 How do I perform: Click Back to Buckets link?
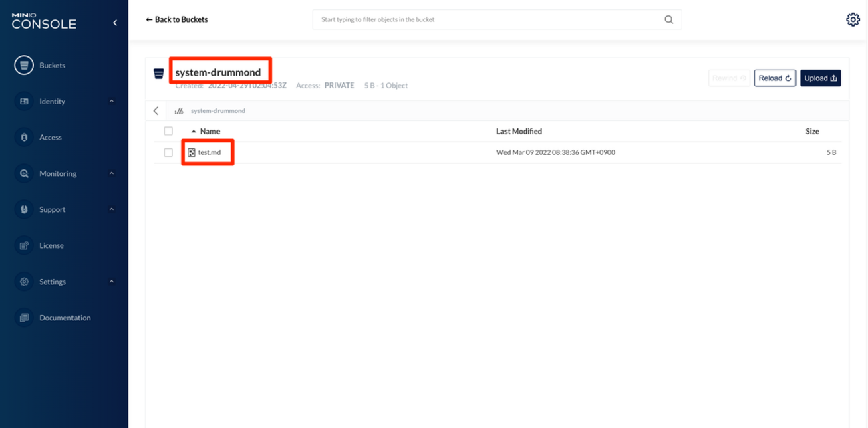pyautogui.click(x=177, y=20)
